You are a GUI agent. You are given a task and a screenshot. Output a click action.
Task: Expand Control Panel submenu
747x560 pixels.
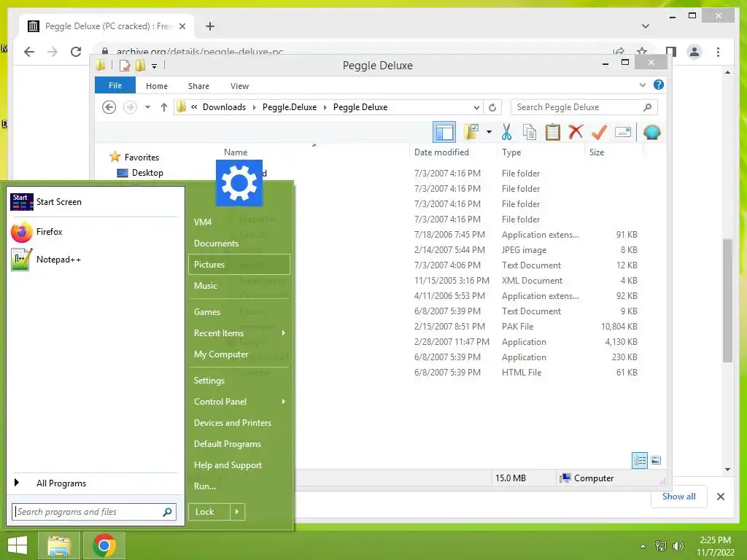[239, 402]
